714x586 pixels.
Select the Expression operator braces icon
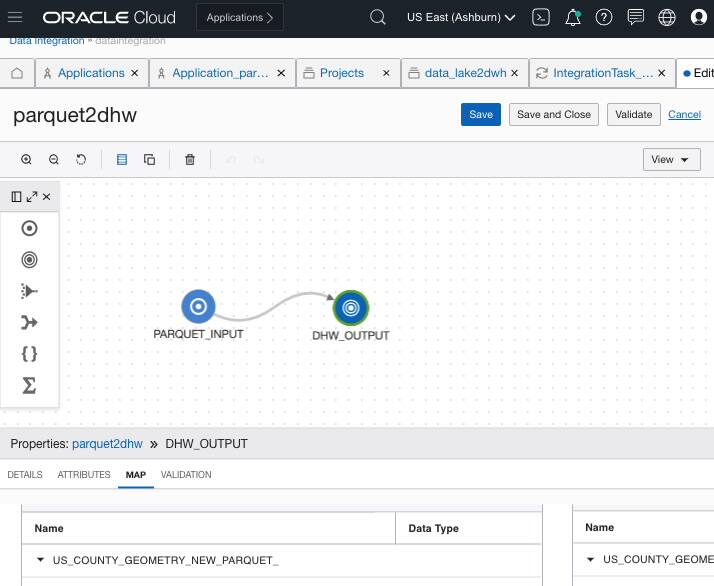click(x=29, y=354)
